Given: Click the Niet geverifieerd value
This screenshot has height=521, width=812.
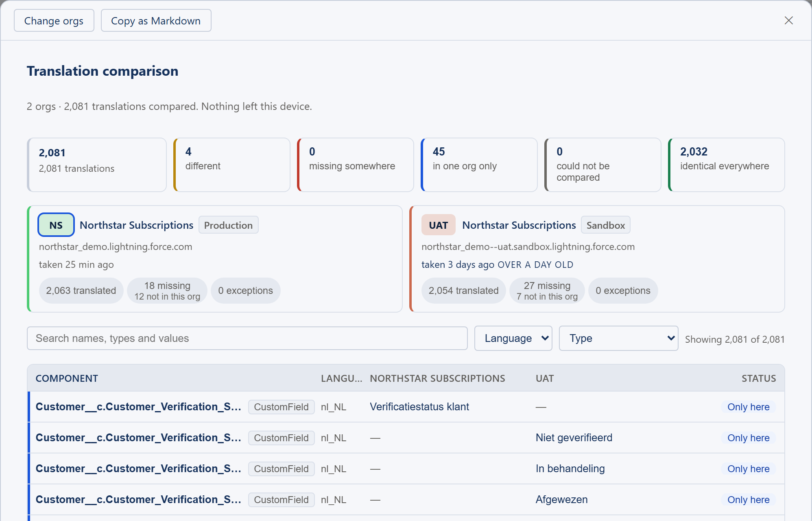Looking at the screenshot, I should click(x=574, y=438).
